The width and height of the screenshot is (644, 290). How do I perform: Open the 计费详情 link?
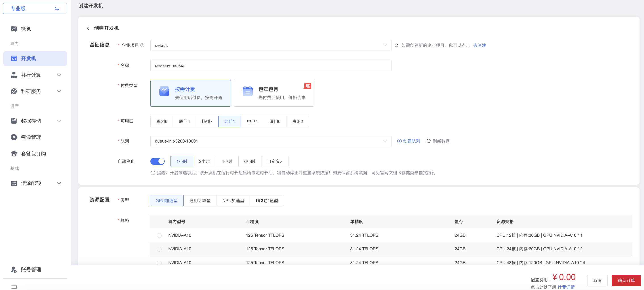tap(566, 287)
